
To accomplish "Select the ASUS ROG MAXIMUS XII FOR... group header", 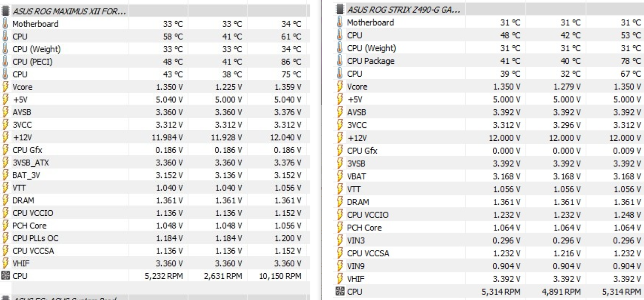I will coord(69,11).
